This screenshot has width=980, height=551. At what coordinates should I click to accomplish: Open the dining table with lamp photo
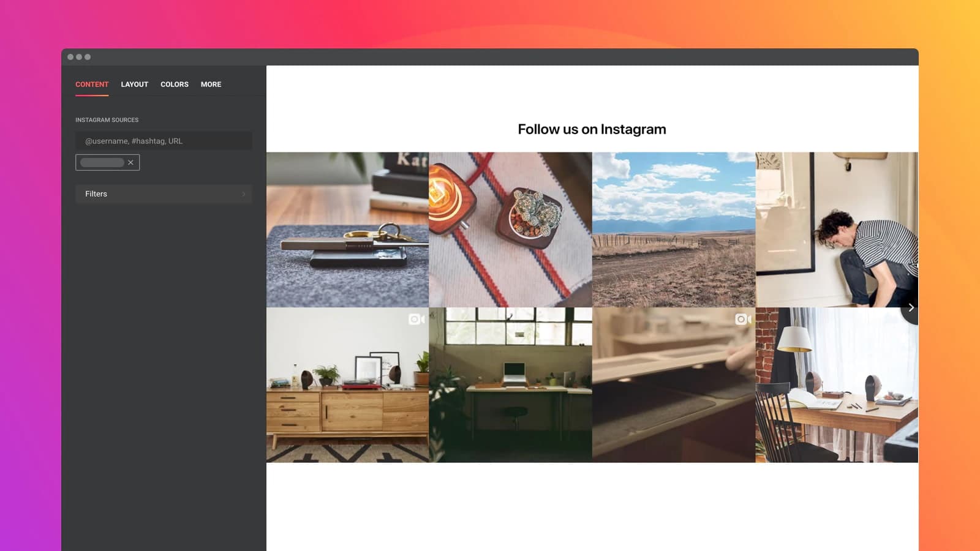pyautogui.click(x=836, y=386)
